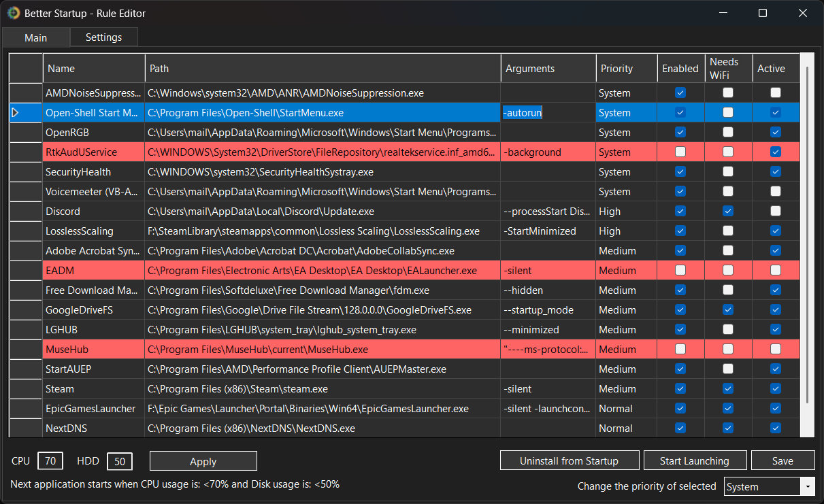Click the Needs WiFi column header

[x=728, y=69]
